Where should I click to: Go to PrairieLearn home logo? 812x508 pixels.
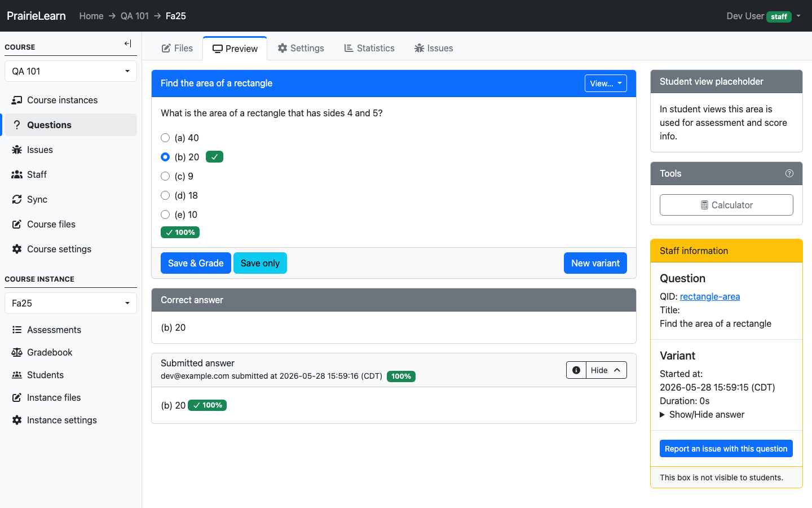tap(36, 16)
